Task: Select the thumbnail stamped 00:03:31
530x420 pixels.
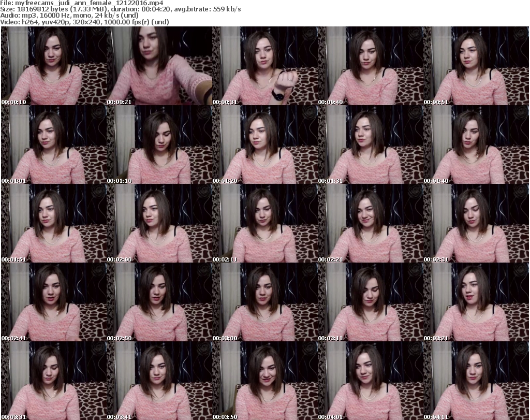Action: point(54,381)
